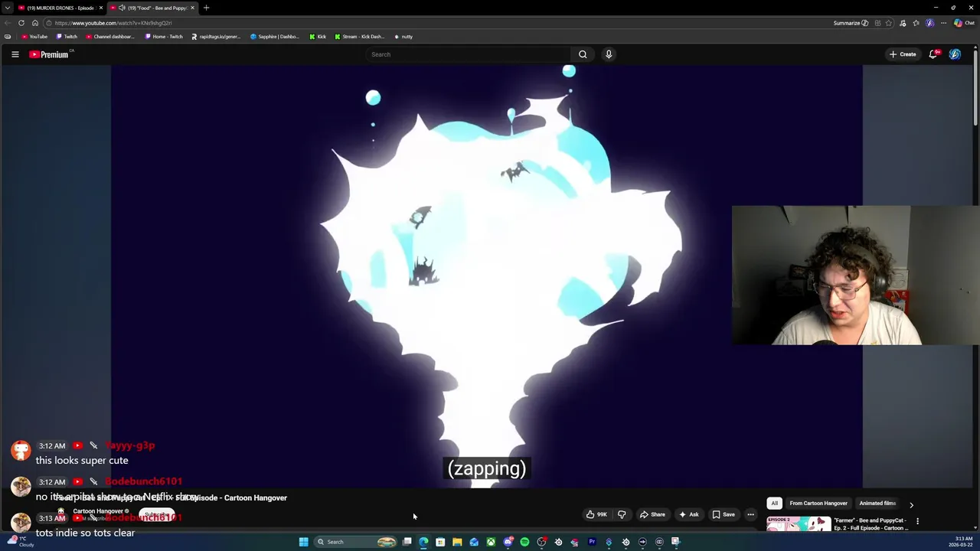Mute tab via the speaker icon
This screenshot has width=980, height=551.
(x=122, y=8)
